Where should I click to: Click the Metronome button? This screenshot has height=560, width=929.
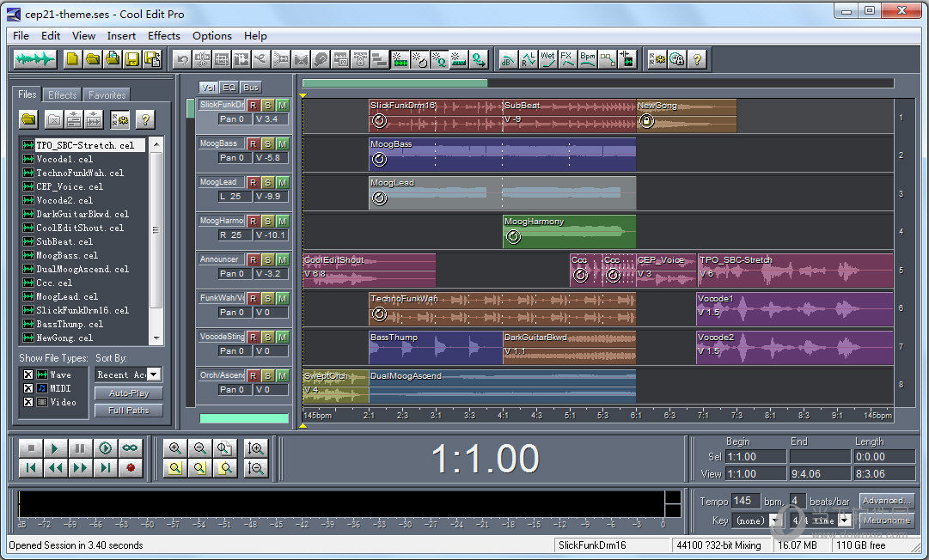click(887, 520)
